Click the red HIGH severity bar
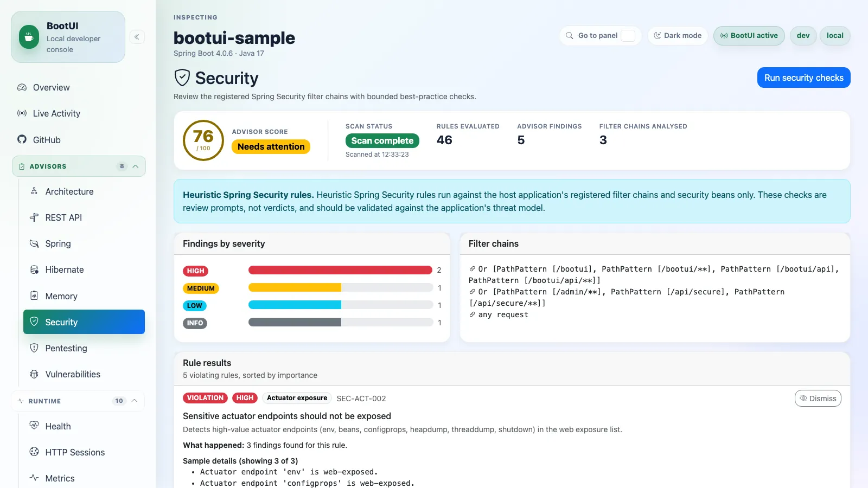Screen dimensions: 868x488 coord(340,270)
